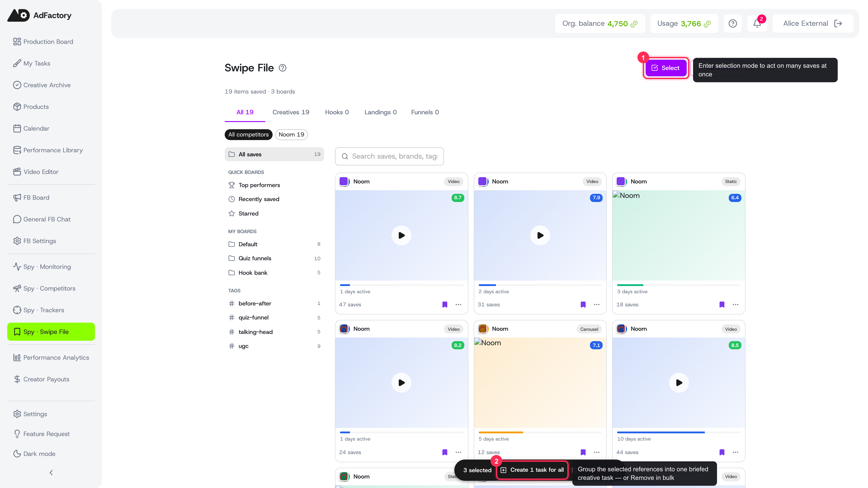Viewport: 868px width, 488px height.
Task: Open the Starred quick board
Action: [x=274, y=213]
